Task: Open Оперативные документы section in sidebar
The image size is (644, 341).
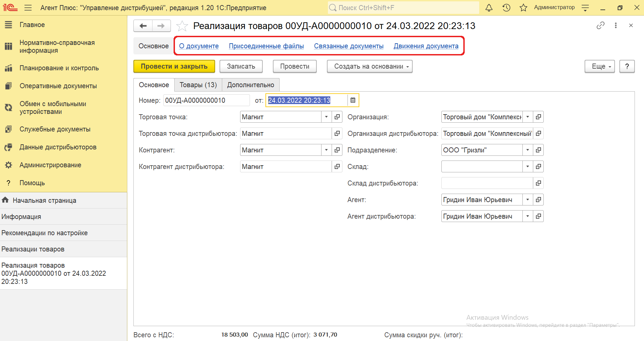Action: pos(58,86)
